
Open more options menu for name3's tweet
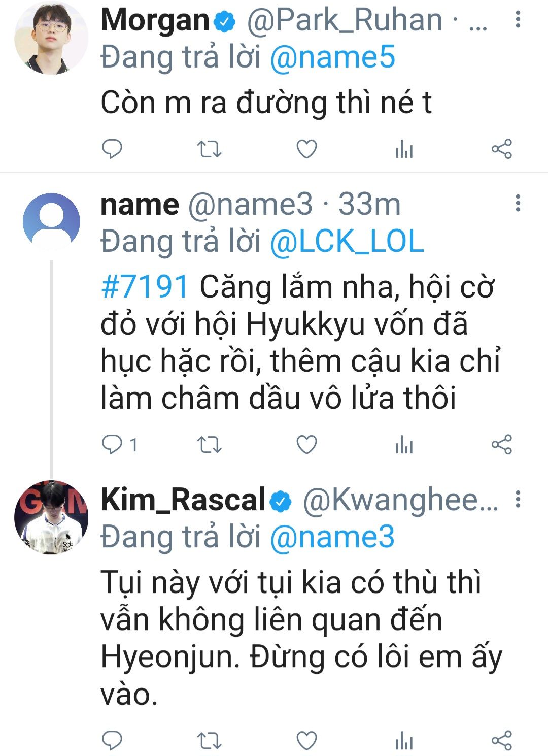pos(518,204)
